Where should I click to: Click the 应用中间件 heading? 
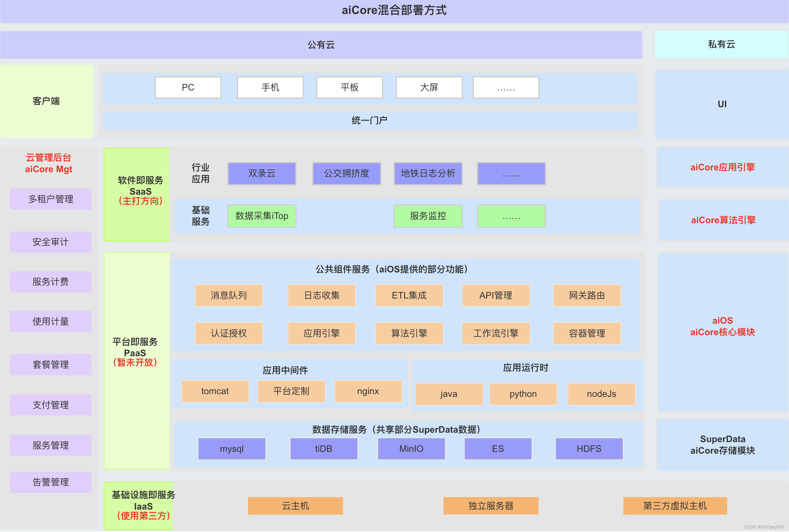click(285, 370)
